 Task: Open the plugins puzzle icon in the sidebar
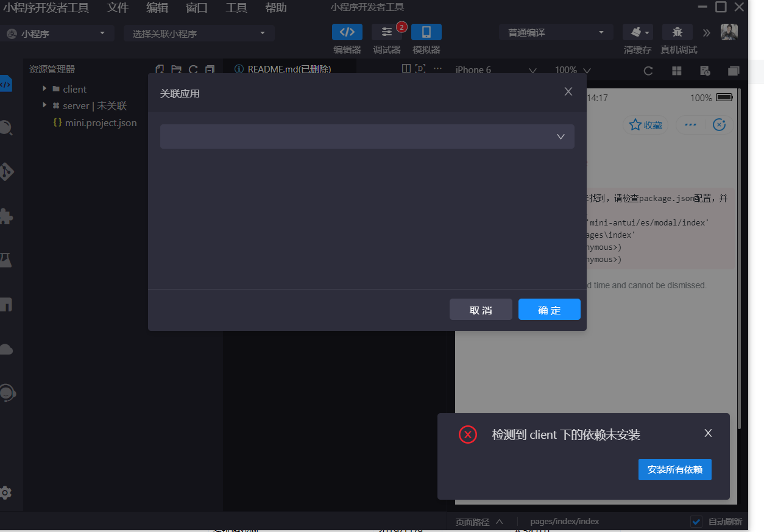click(x=6, y=216)
